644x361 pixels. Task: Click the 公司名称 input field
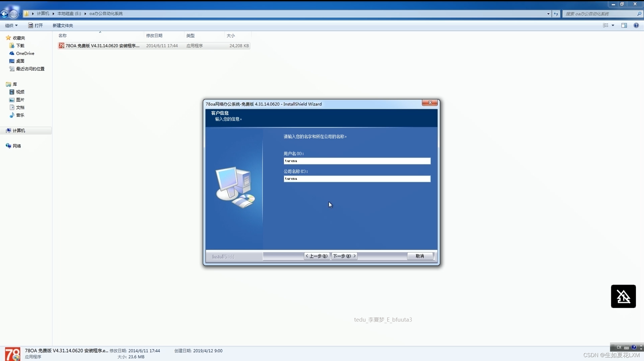coord(357,179)
